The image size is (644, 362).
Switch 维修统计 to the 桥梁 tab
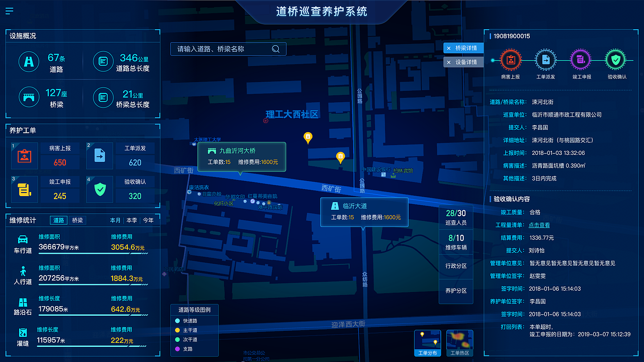(77, 220)
